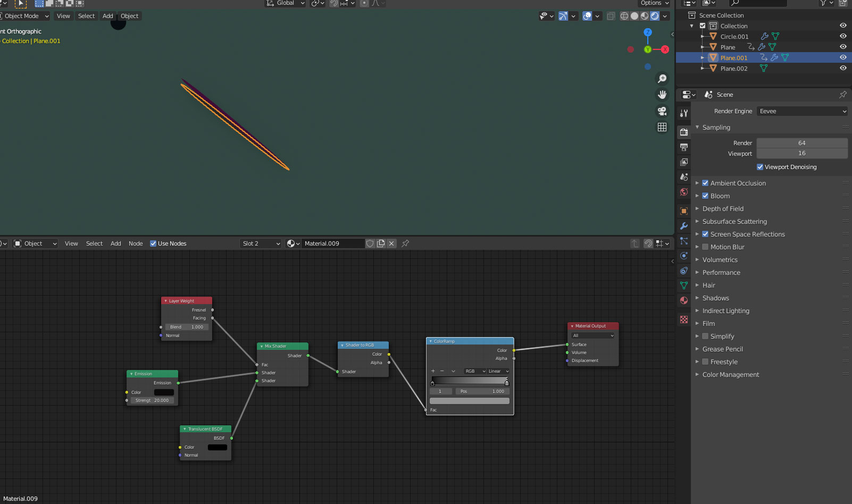Disable the Bloom checkbox
This screenshot has width=852, height=504.
point(705,196)
